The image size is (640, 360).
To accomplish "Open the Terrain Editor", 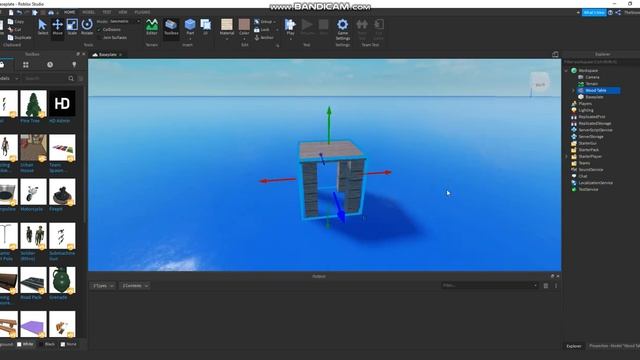I will point(152,28).
